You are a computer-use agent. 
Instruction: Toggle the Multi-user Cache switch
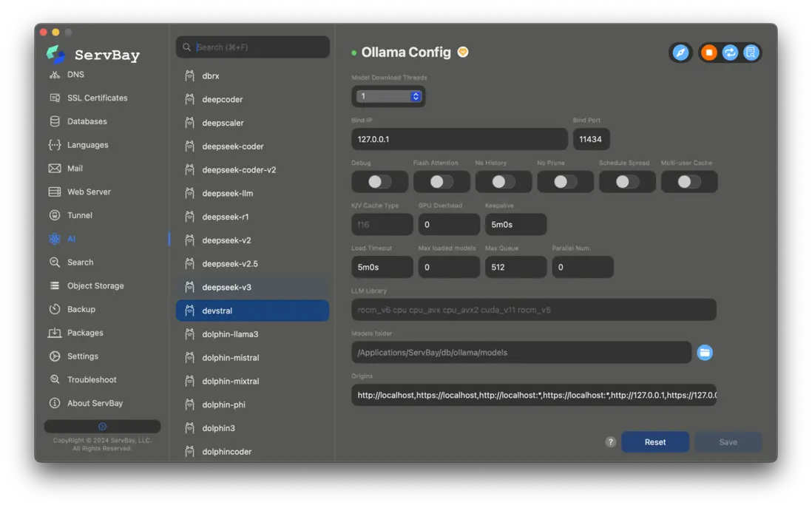(x=689, y=182)
